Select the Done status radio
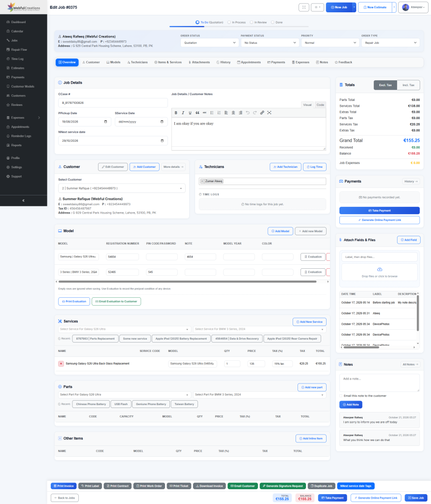 pos(273,23)
